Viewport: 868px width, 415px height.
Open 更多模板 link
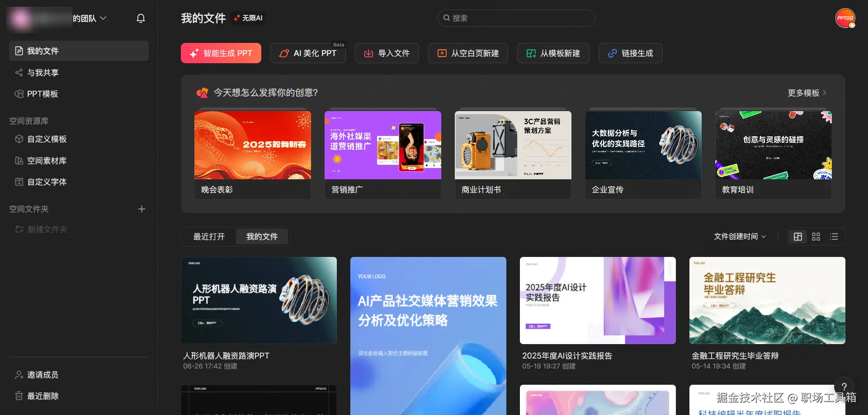[807, 93]
